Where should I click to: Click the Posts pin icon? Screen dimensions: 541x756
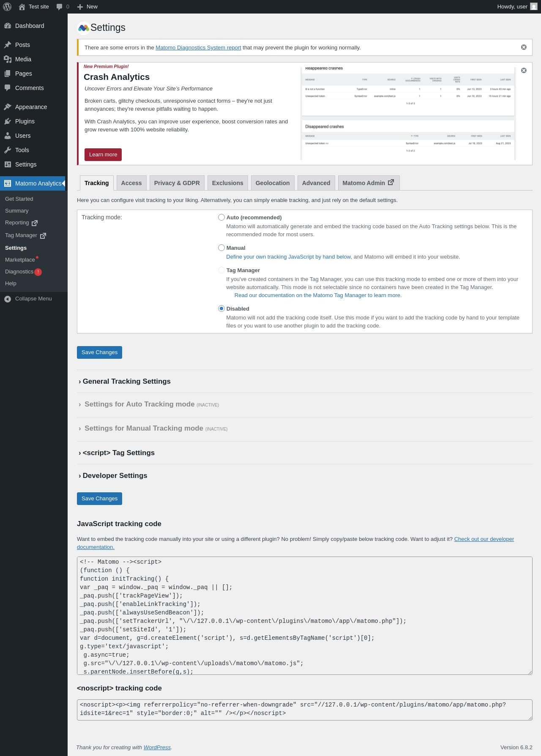pos(8,45)
